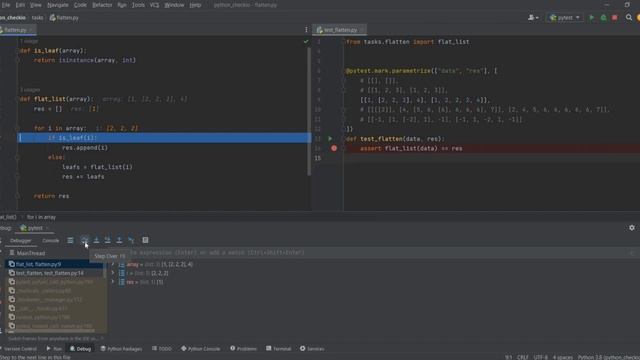The width and height of the screenshot is (640, 360).
Task: Click the highlighted line if is_leaf(i)
Action: click(164, 138)
